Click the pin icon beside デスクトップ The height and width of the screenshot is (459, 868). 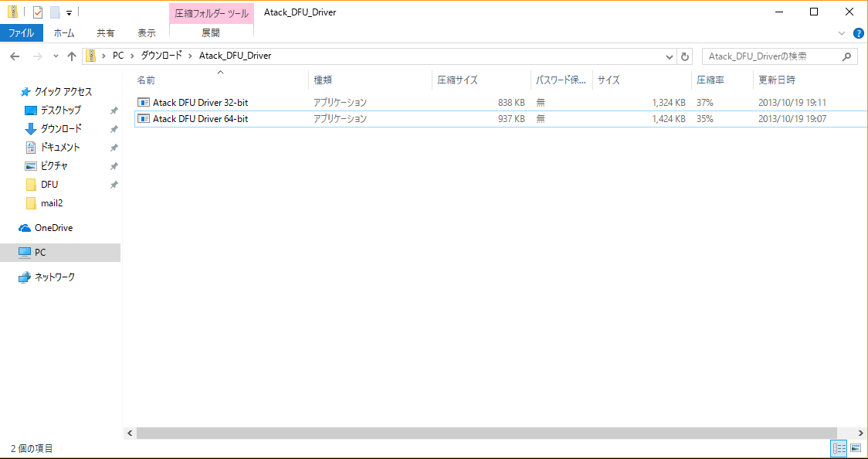pos(114,110)
